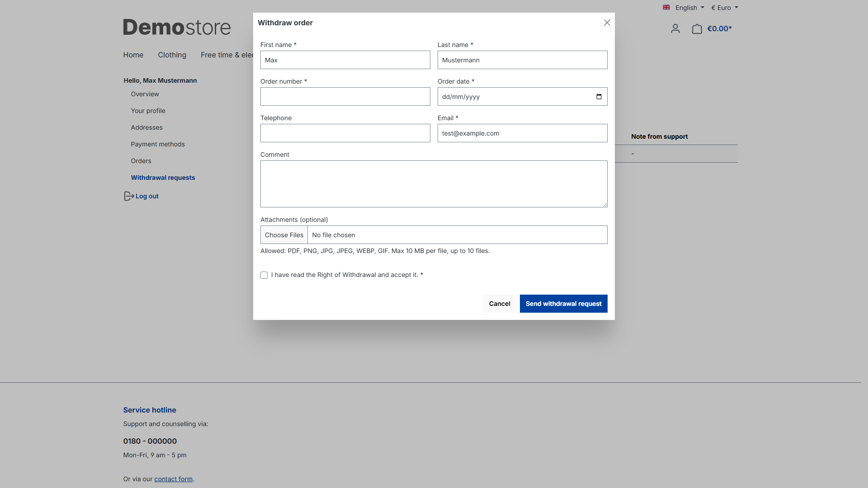868x488 pixels.
Task: Click into the Comment text area
Action: coord(434,184)
